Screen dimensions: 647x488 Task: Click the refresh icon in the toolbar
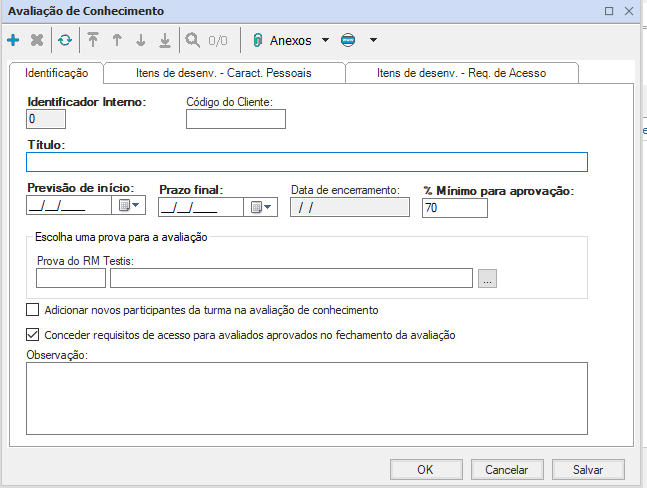tap(65, 41)
